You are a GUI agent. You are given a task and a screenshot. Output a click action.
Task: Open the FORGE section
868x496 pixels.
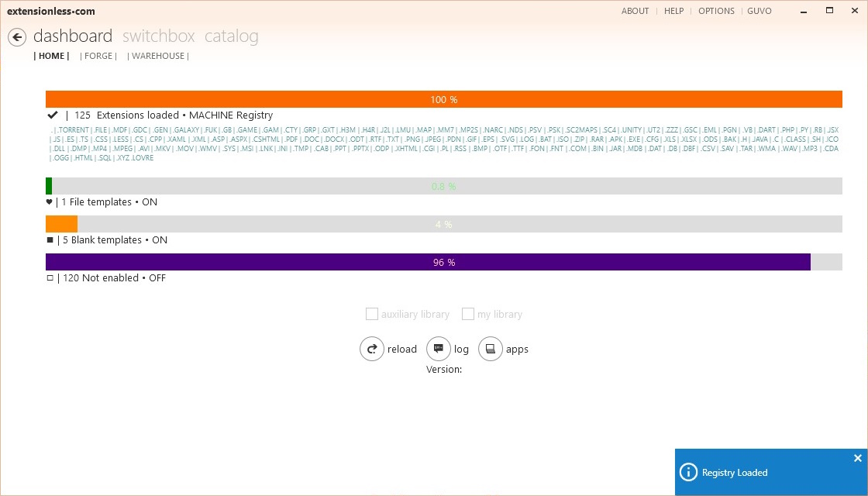tap(98, 56)
